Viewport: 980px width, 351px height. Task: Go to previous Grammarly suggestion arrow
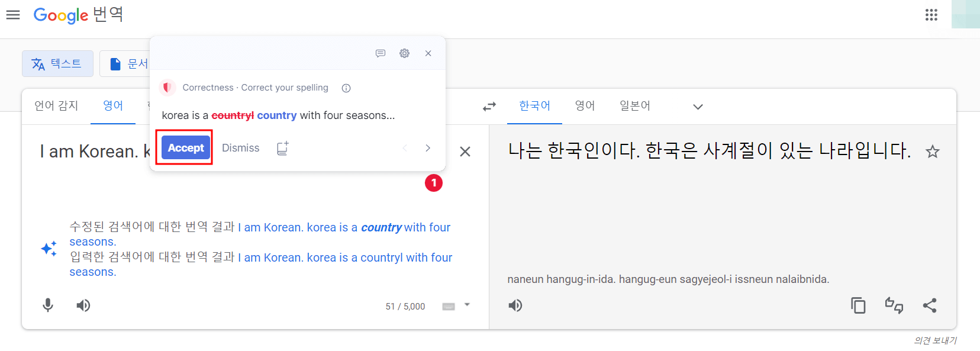405,148
